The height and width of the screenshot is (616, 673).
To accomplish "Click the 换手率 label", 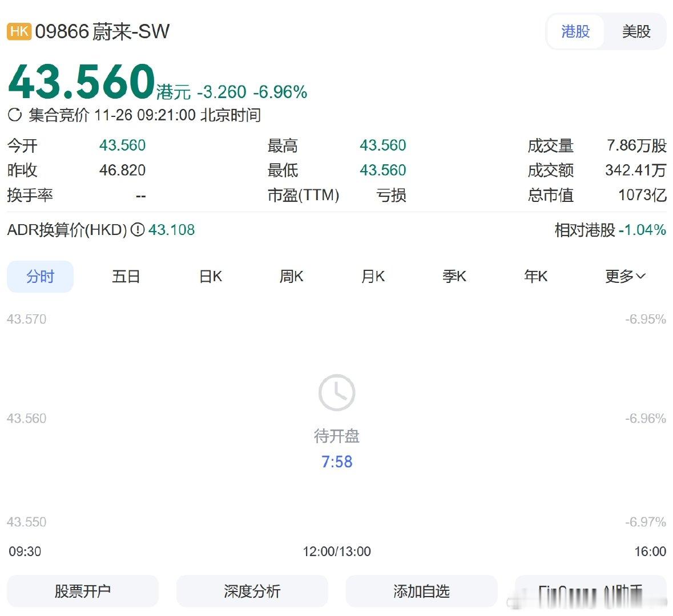I will (x=30, y=195).
